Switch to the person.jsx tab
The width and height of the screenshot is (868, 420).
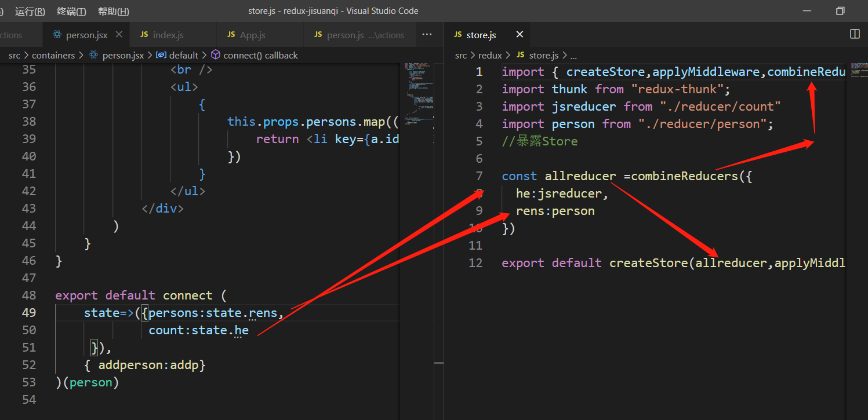pos(86,35)
